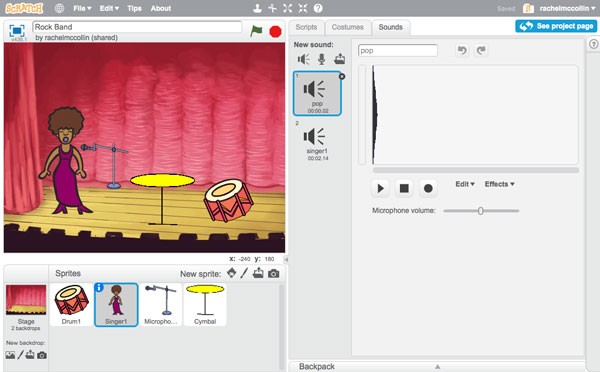This screenshot has width=600, height=372.
Task: Open the sound Effects dropdown
Action: (499, 184)
